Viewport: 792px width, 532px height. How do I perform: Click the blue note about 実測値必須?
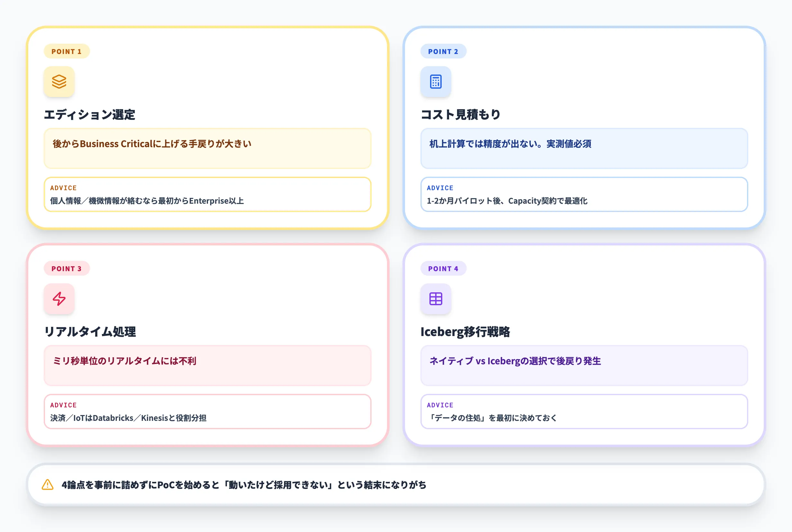584,148
